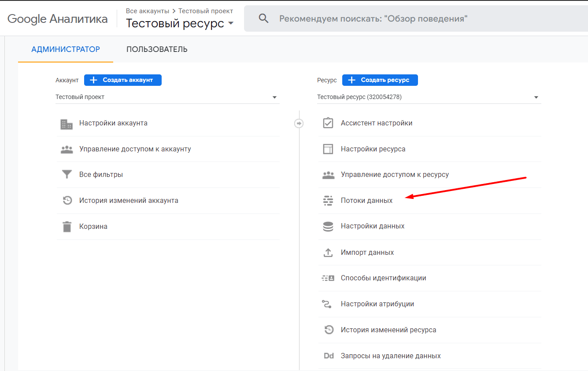Image resolution: width=588 pixels, height=371 pixels.
Task: Open the Тестовый проект breadcrumb link
Action: click(206, 11)
